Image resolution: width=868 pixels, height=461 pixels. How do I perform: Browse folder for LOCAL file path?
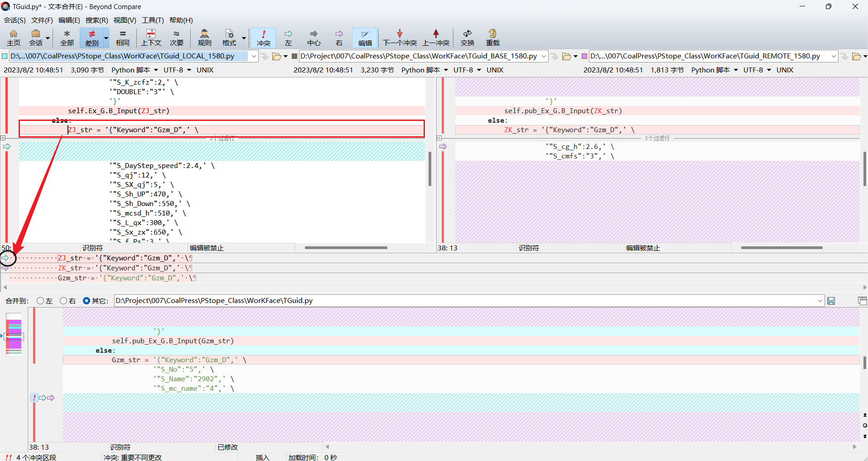(x=276, y=56)
